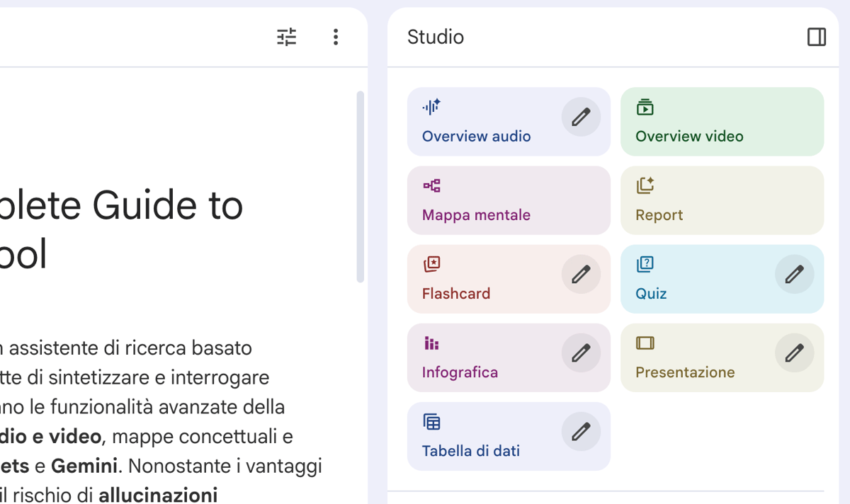Viewport: 850px width, 504px height.
Task: Click the Infografica tile label
Action: coord(460,372)
